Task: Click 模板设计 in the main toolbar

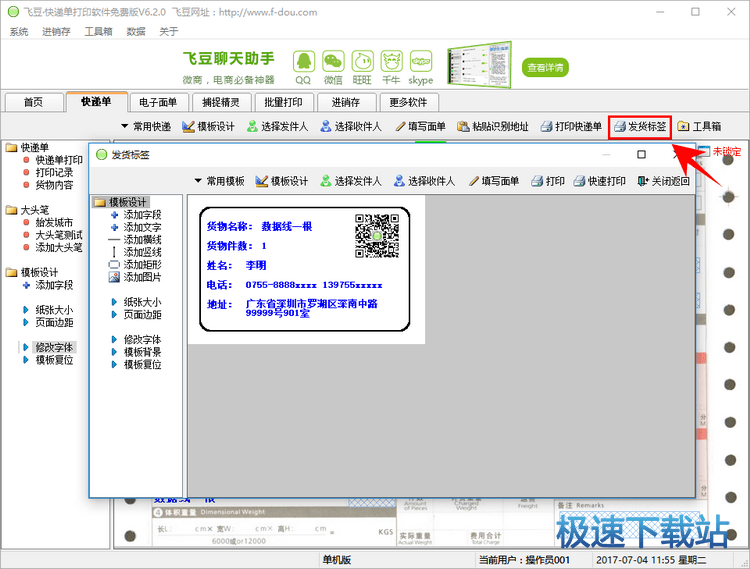Action: [x=209, y=126]
